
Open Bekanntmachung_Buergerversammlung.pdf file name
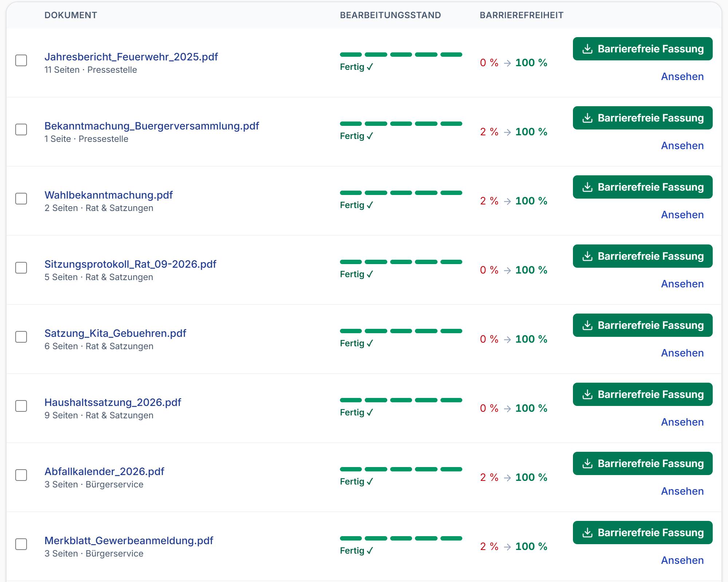click(x=152, y=126)
